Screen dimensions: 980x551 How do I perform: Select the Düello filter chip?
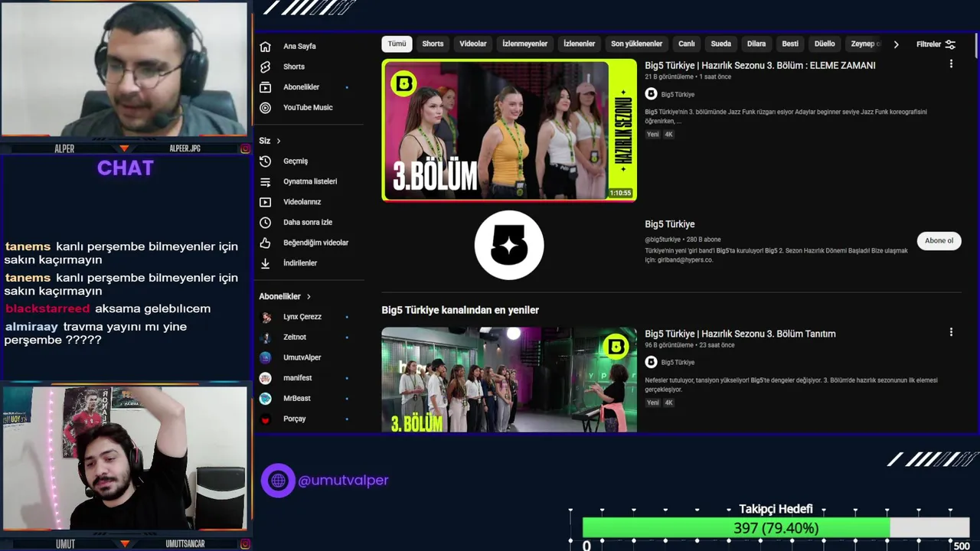825,44
